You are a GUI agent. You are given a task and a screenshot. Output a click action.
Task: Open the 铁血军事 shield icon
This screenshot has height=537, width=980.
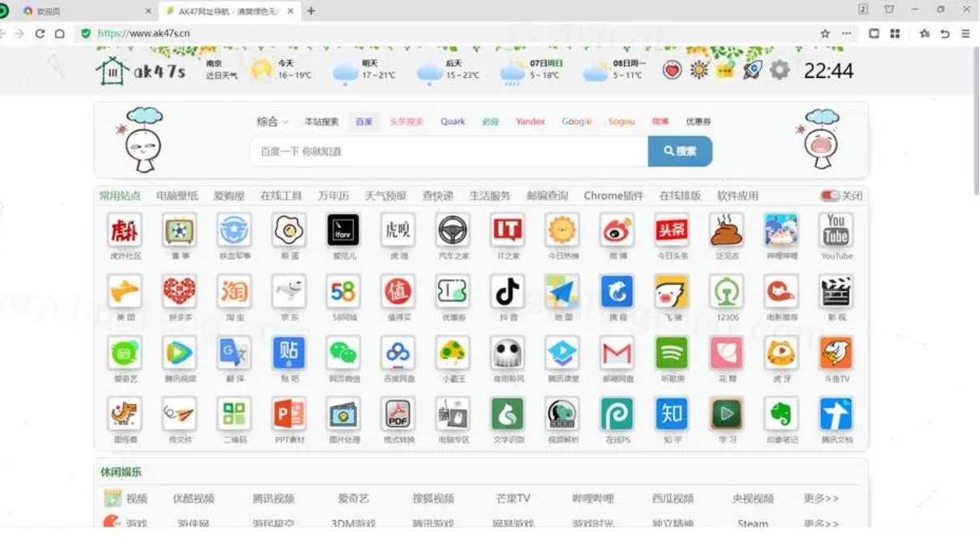[x=234, y=230]
